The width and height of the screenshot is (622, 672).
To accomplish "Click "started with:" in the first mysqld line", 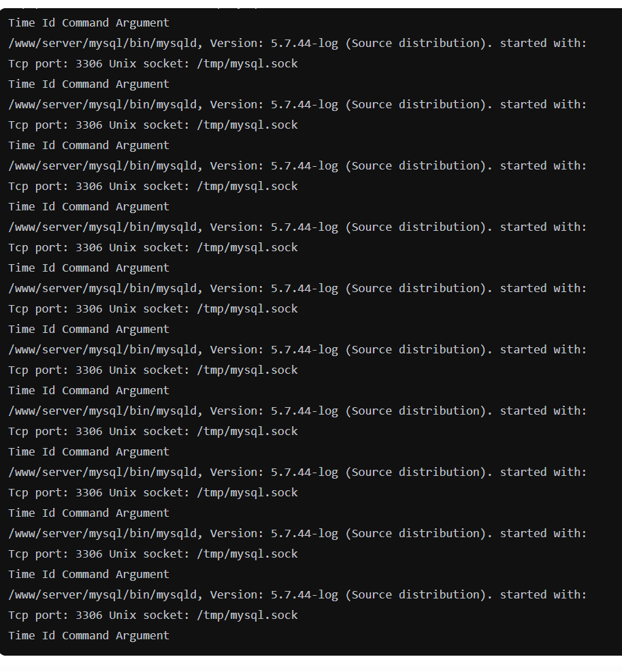I will tap(542, 44).
